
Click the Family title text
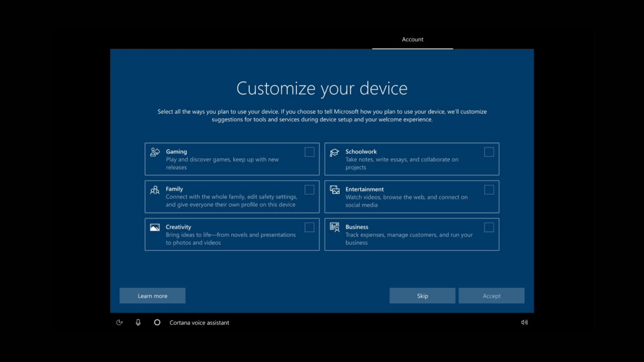[175, 189]
